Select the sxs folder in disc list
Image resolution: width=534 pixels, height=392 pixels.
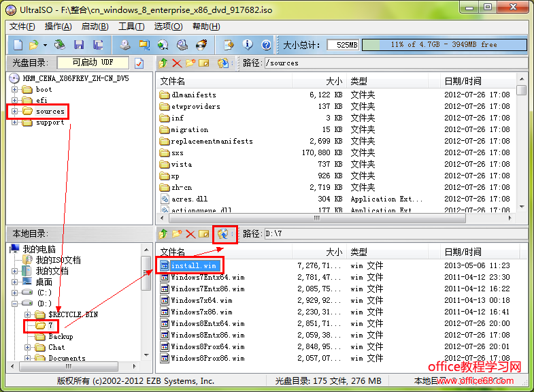[177, 153]
